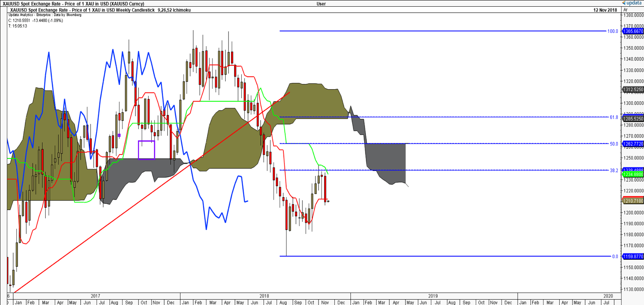Viewport: 644px width, 305px height.
Task: Click the 2019 year label on time axis
Action: (x=433, y=296)
